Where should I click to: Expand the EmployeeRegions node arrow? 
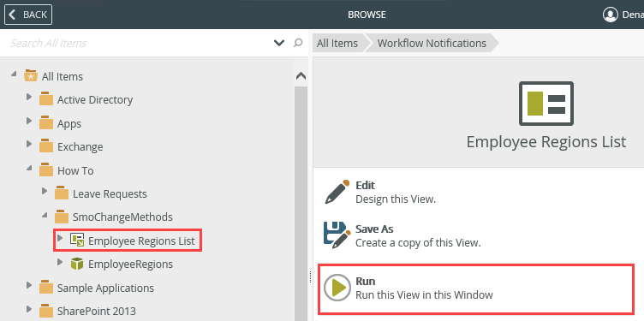pos(60,261)
